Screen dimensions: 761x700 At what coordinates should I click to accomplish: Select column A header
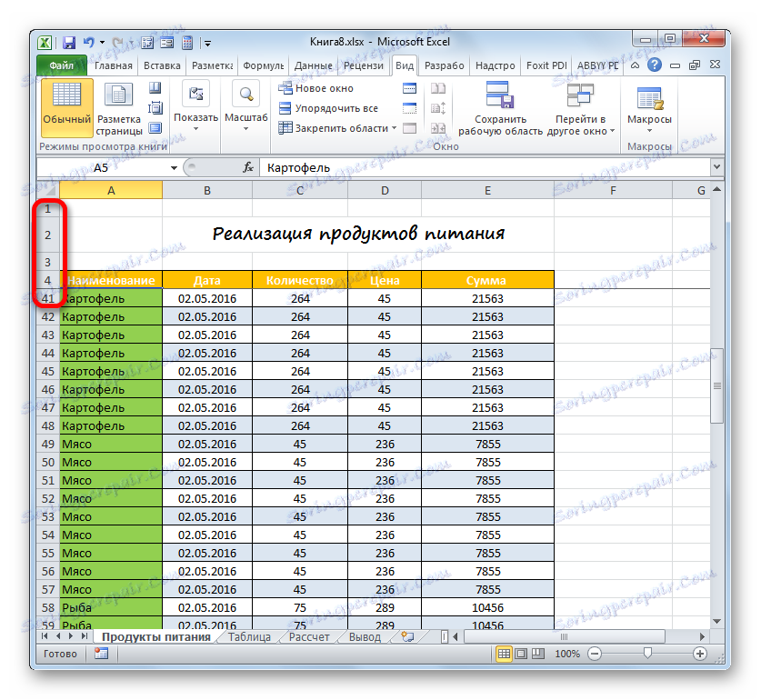111,190
